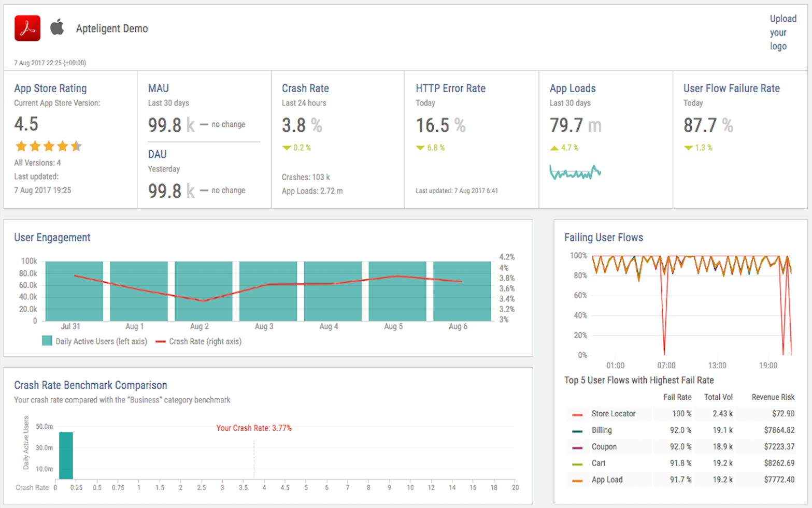This screenshot has height=508, width=812.
Task: Toggle Crash Rate (right axis) legend marker
Action: point(161,342)
